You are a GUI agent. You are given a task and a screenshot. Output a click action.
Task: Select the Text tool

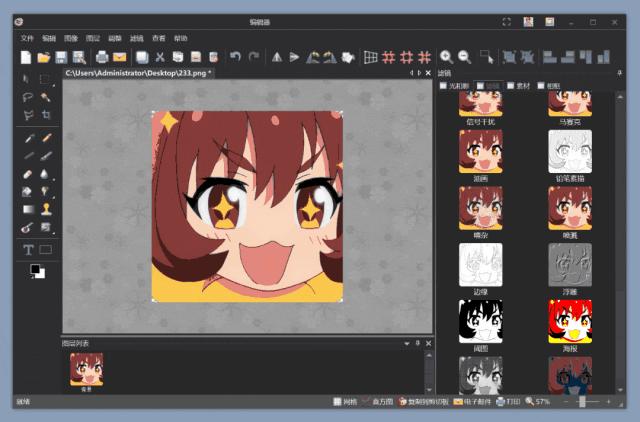click(x=27, y=249)
